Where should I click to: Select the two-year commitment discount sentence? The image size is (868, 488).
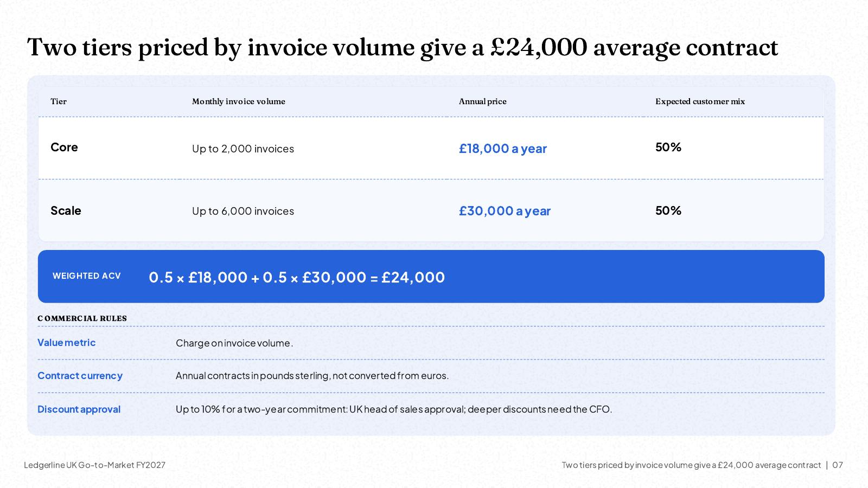(x=394, y=409)
